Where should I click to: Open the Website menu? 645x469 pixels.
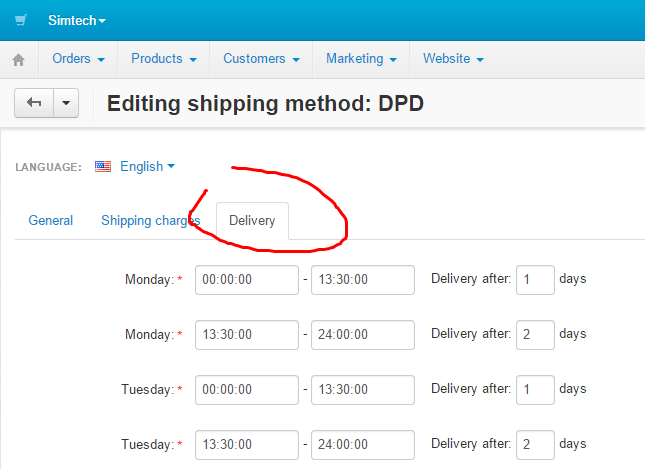click(453, 59)
